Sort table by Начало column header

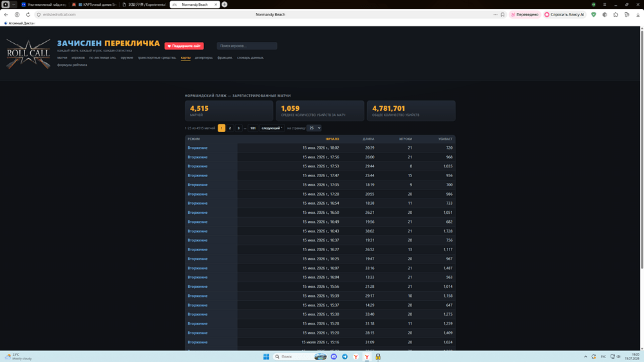332,139
